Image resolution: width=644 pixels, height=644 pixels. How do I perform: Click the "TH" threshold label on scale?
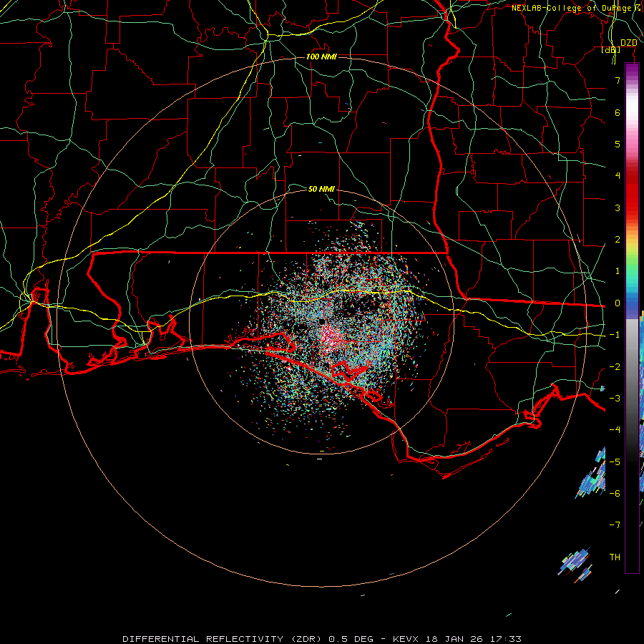pos(615,557)
